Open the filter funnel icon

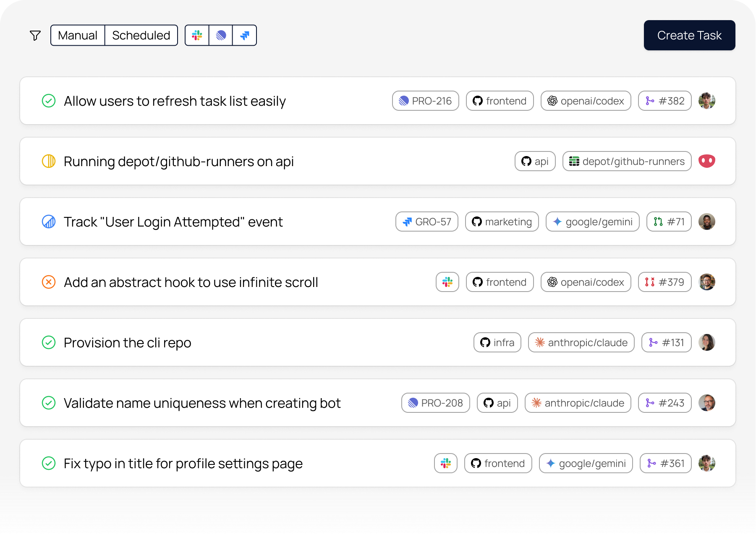pyautogui.click(x=35, y=36)
